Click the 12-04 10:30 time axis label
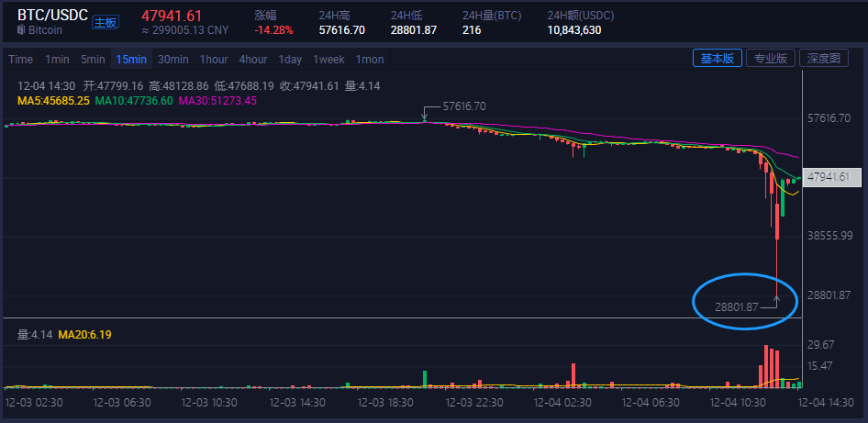868x423 pixels. (739, 403)
